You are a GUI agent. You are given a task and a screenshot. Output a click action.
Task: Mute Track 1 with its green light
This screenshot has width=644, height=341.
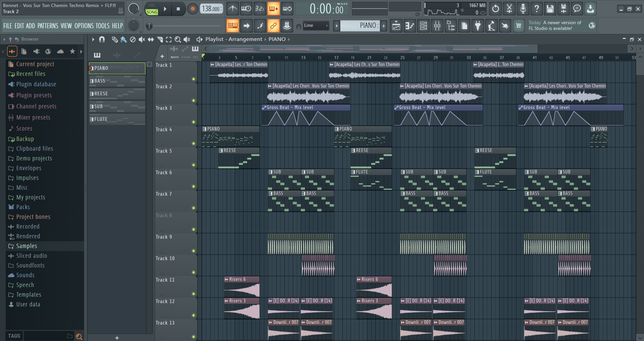pos(194,79)
